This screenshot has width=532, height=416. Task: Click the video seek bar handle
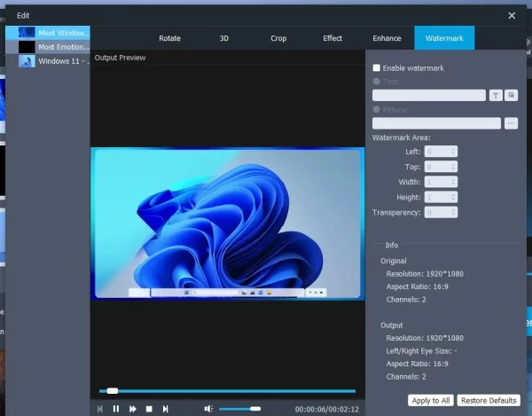tap(113, 391)
